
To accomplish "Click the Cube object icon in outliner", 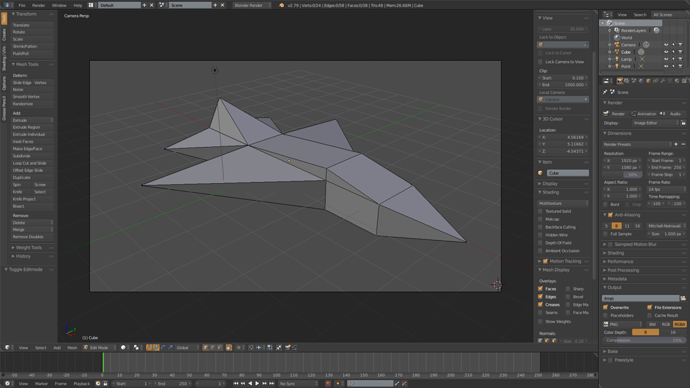I will click(617, 52).
